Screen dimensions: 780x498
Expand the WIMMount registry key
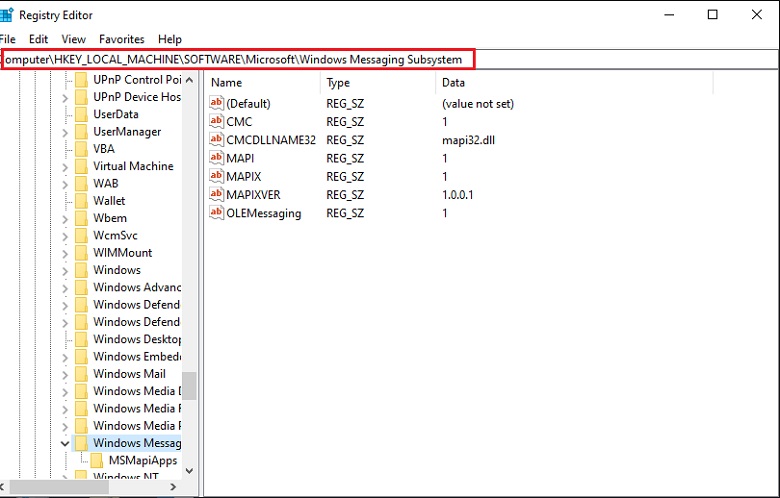[65, 253]
